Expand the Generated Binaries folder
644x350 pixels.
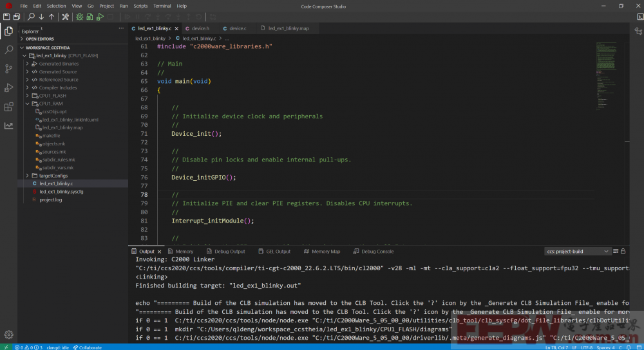(28, 64)
